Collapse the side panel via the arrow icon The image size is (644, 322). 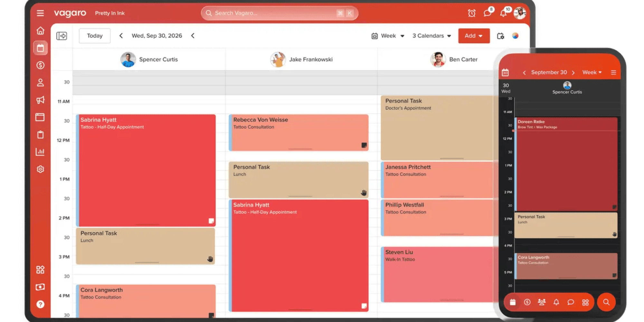[x=62, y=36]
